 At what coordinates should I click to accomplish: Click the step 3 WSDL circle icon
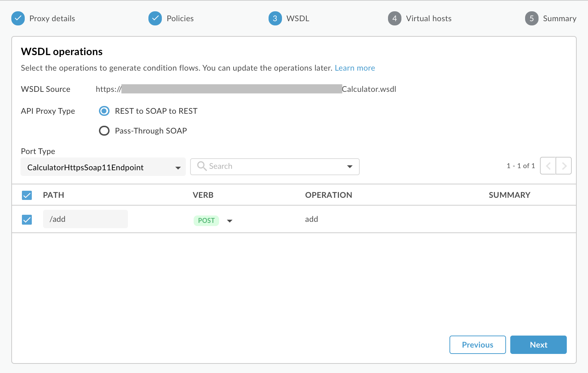pos(275,18)
